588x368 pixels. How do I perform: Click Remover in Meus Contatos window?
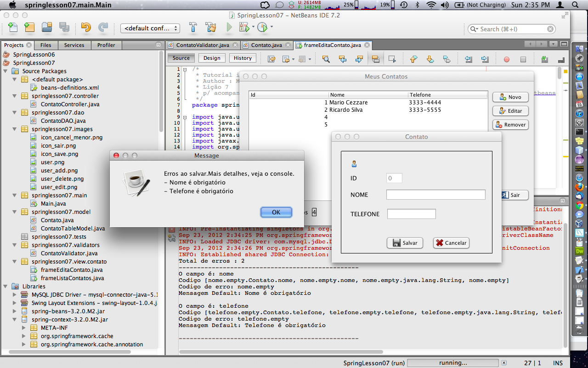(510, 125)
